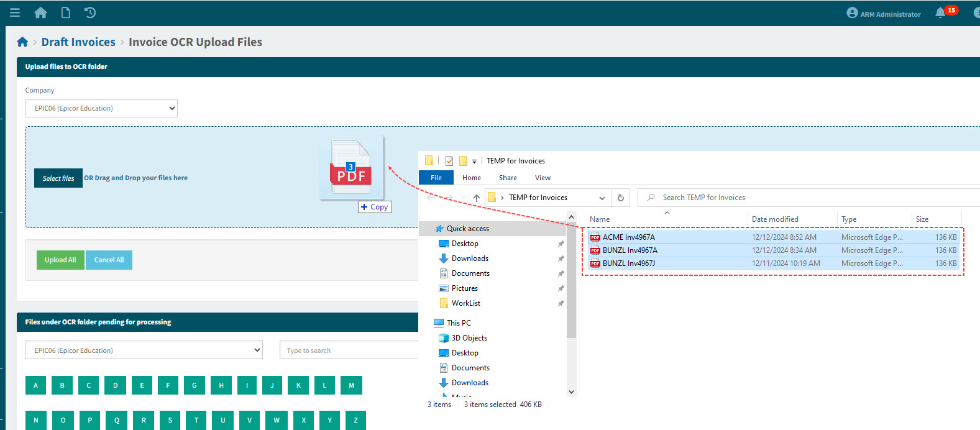Image resolution: width=980 pixels, height=430 pixels.
Task: Open the new document icon
Action: pos(65,12)
